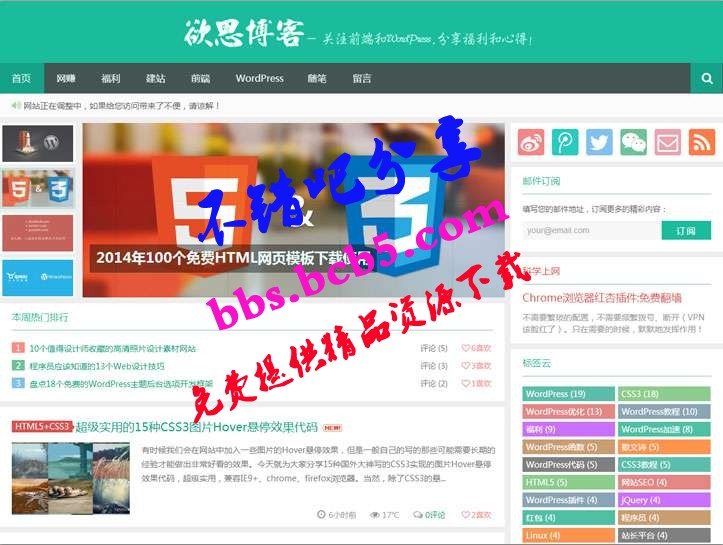723x545 pixels.
Task: Select the WordPress函数 (5) tag
Action: (569, 447)
